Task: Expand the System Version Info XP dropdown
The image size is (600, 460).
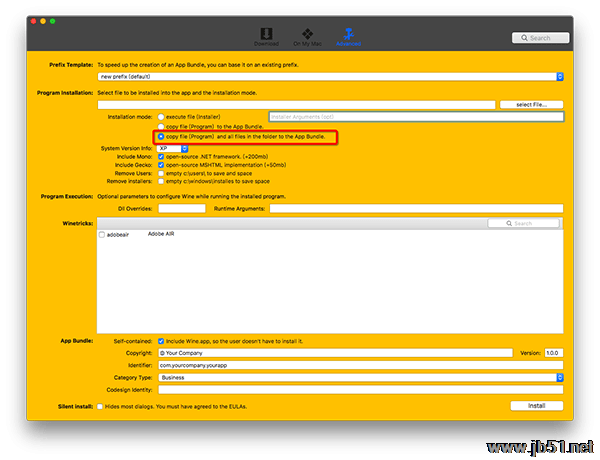Action: [x=173, y=148]
